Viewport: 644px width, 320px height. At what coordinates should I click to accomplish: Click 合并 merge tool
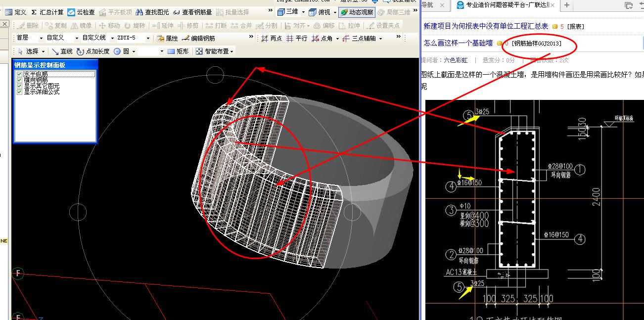pos(241,25)
